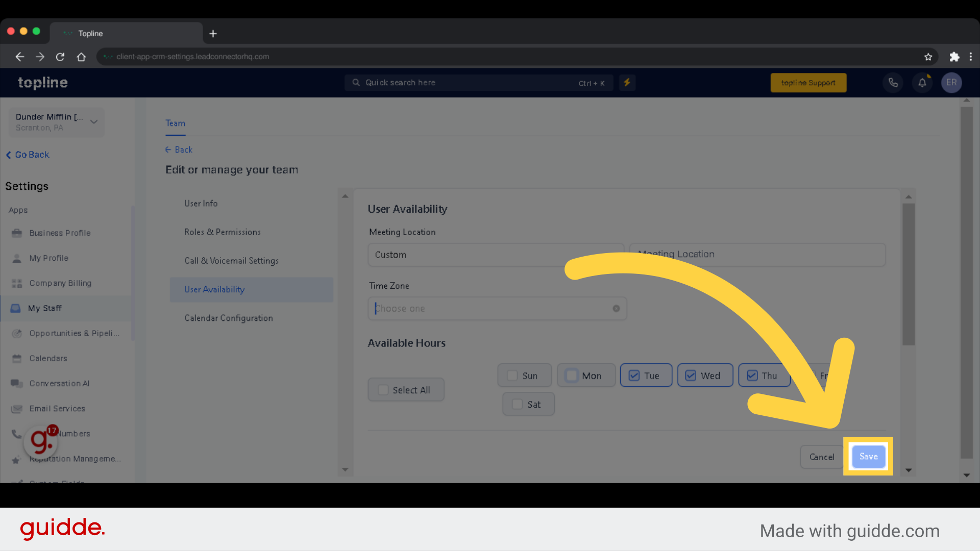980x551 pixels.
Task: Scroll down the settings panel scrollbar
Action: coord(909,469)
